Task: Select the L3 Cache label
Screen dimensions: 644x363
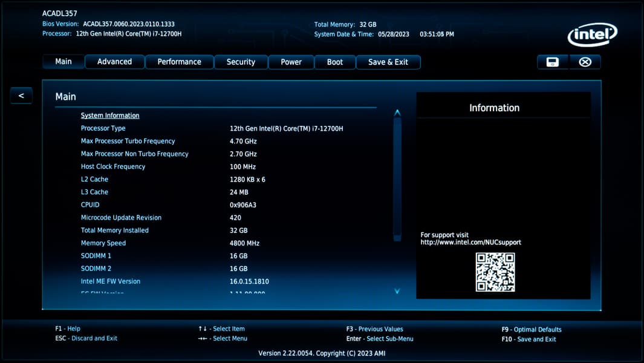Action: 94,192
